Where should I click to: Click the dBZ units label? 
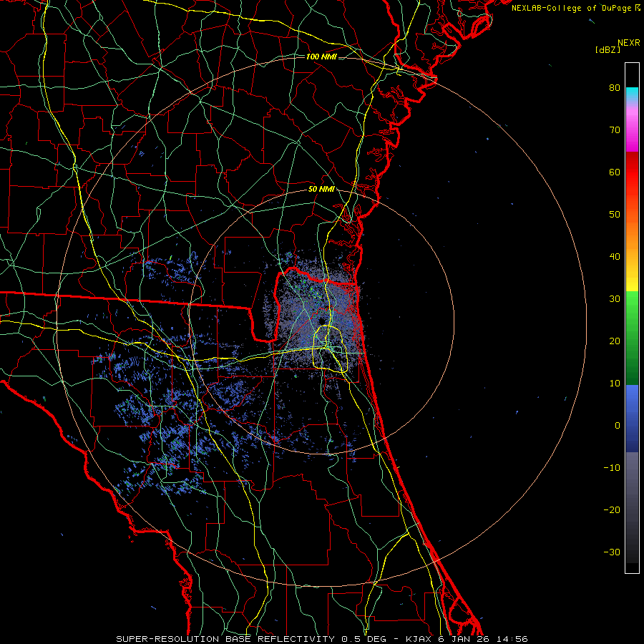[608, 50]
